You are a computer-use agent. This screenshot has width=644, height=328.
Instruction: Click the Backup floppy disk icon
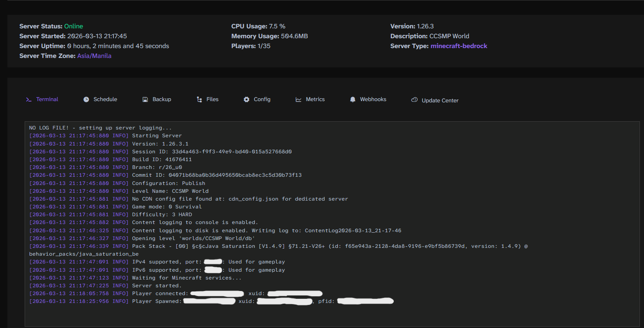[145, 99]
